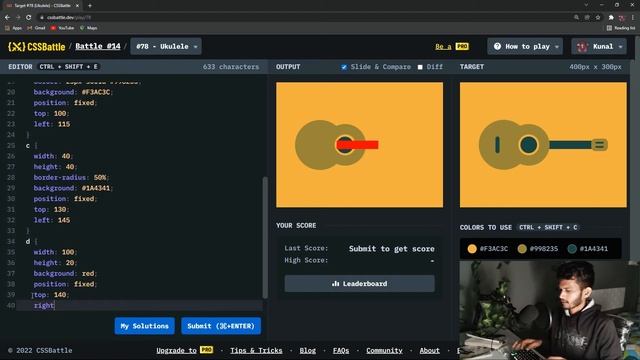Open the FAQs footer link
Image resolution: width=640 pixels, height=360 pixels.
coord(341,350)
